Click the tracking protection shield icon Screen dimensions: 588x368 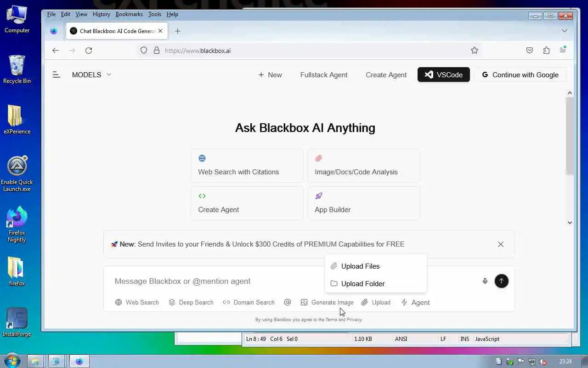coord(144,51)
